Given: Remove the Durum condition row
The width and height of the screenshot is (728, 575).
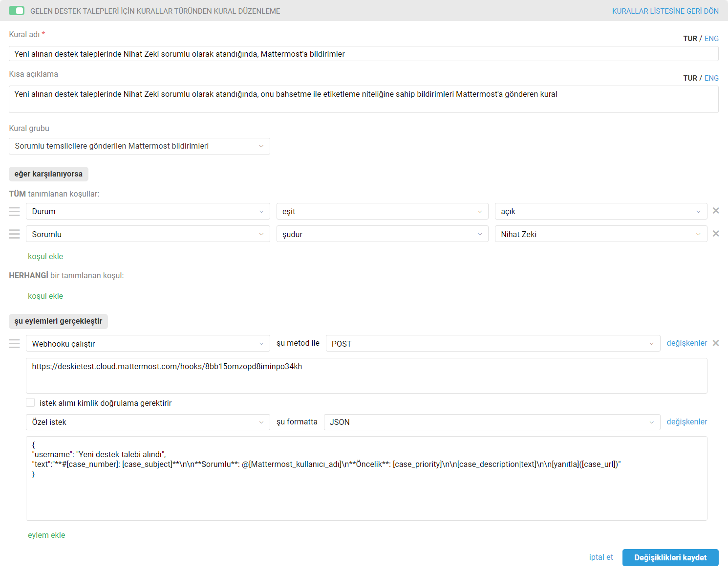Looking at the screenshot, I should click(x=716, y=211).
